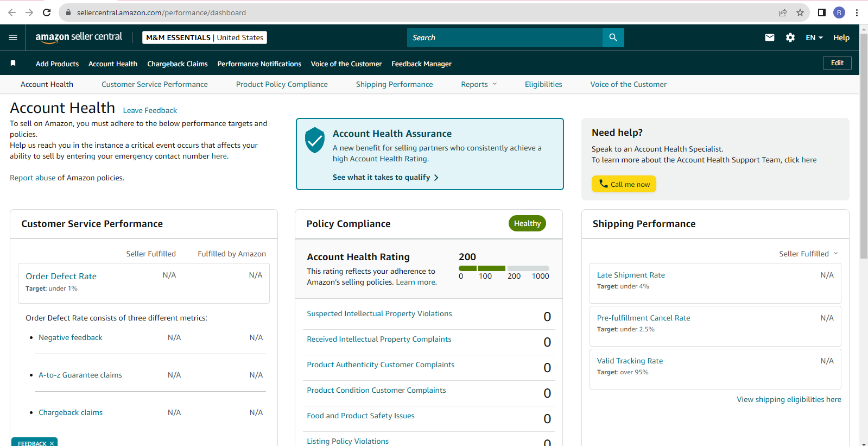The image size is (868, 446).
Task: Click Add Products in favorites bar
Action: [x=58, y=64]
